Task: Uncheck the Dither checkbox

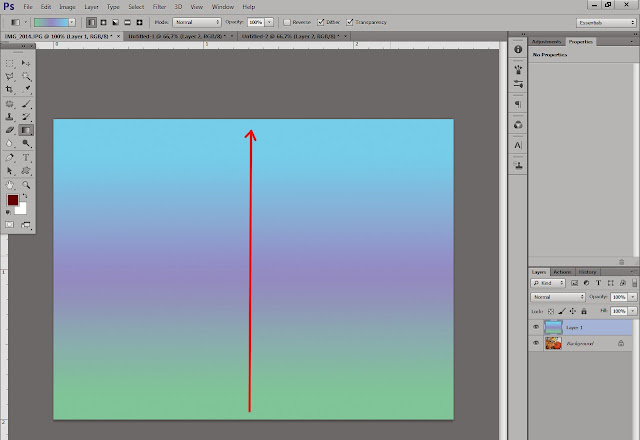Action: [x=321, y=22]
